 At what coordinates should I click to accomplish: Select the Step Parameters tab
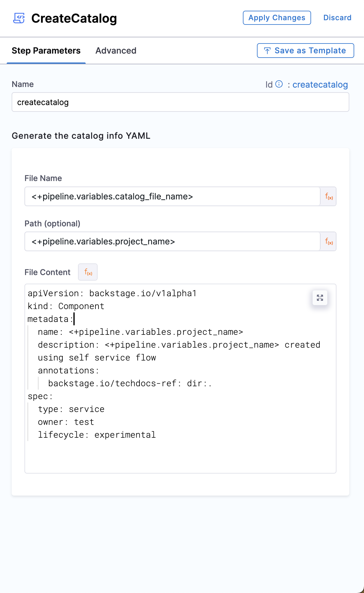pos(46,51)
